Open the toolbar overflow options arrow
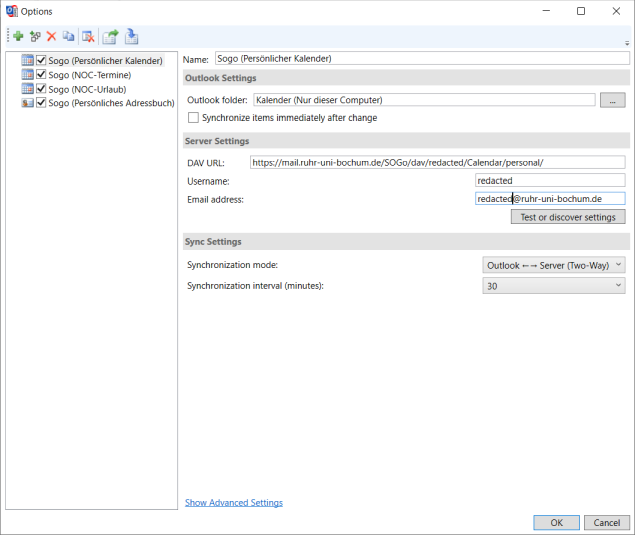This screenshot has width=635, height=535. point(626,43)
